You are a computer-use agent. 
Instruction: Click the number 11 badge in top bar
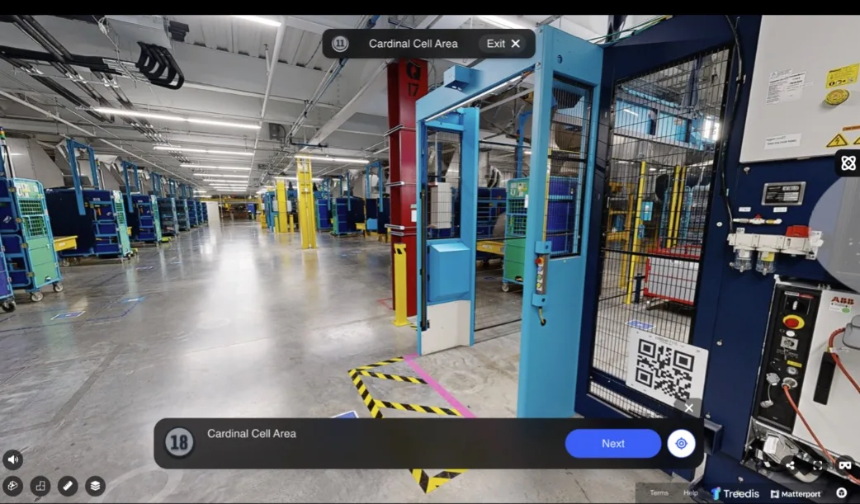(x=340, y=44)
